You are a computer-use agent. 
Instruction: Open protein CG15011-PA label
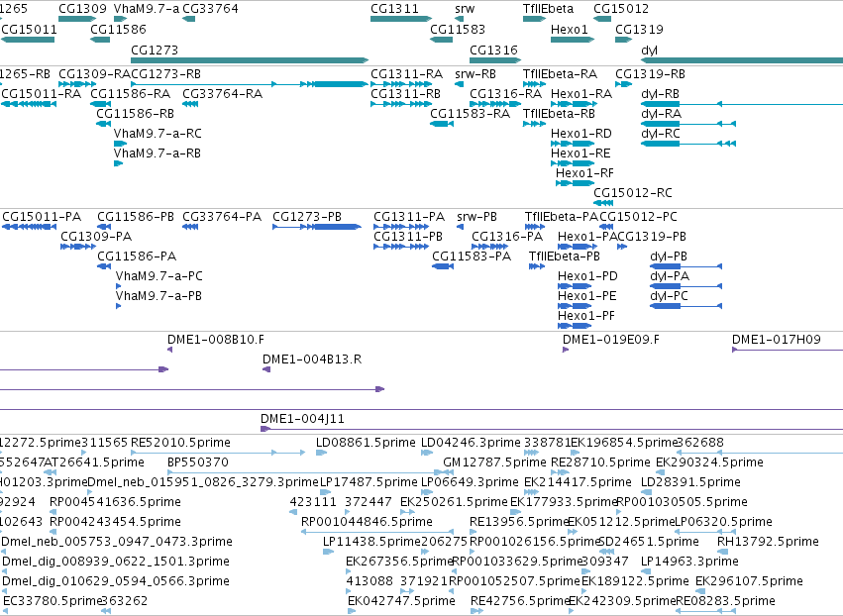click(42, 217)
